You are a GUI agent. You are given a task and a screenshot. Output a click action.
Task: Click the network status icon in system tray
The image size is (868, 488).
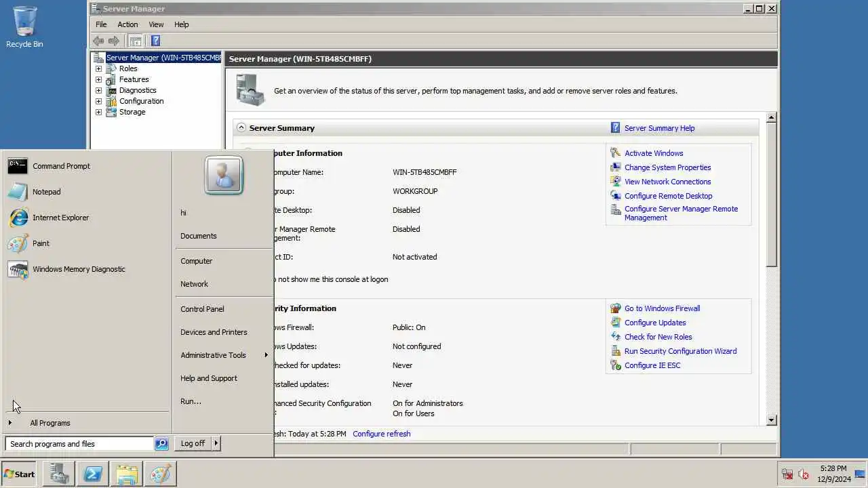787,474
